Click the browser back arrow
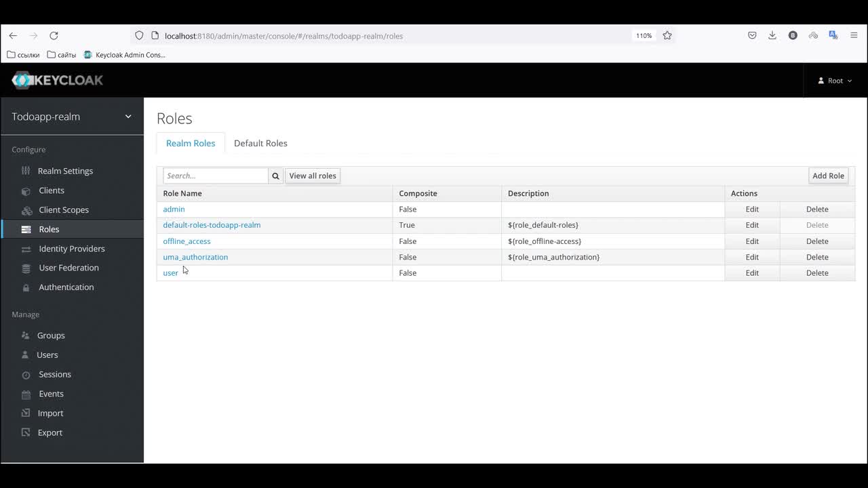Screen dimensions: 868x488 tap(13, 35)
